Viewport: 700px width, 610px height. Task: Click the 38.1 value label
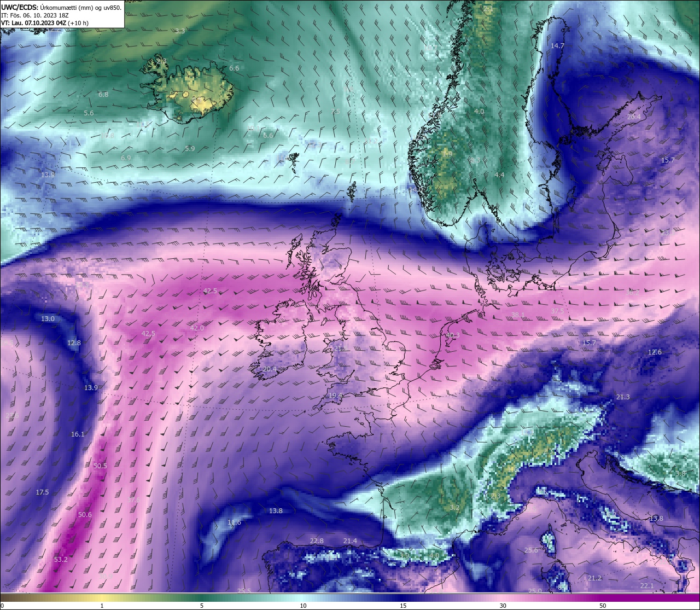pyautogui.click(x=518, y=315)
